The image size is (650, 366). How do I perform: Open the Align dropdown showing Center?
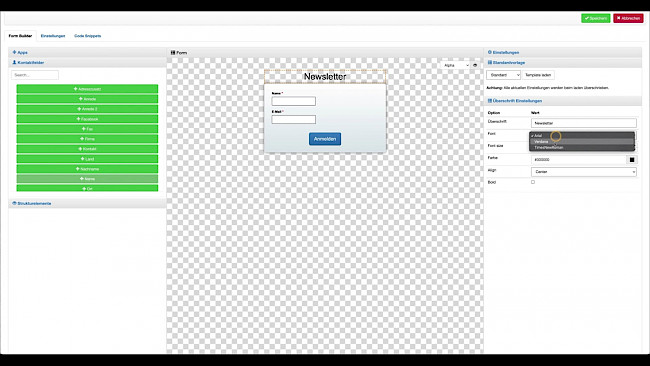point(584,172)
